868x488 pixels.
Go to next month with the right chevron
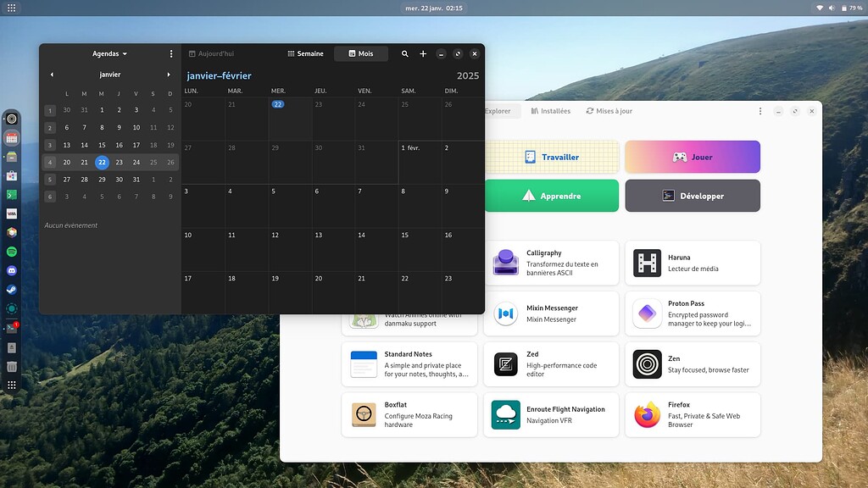point(169,75)
